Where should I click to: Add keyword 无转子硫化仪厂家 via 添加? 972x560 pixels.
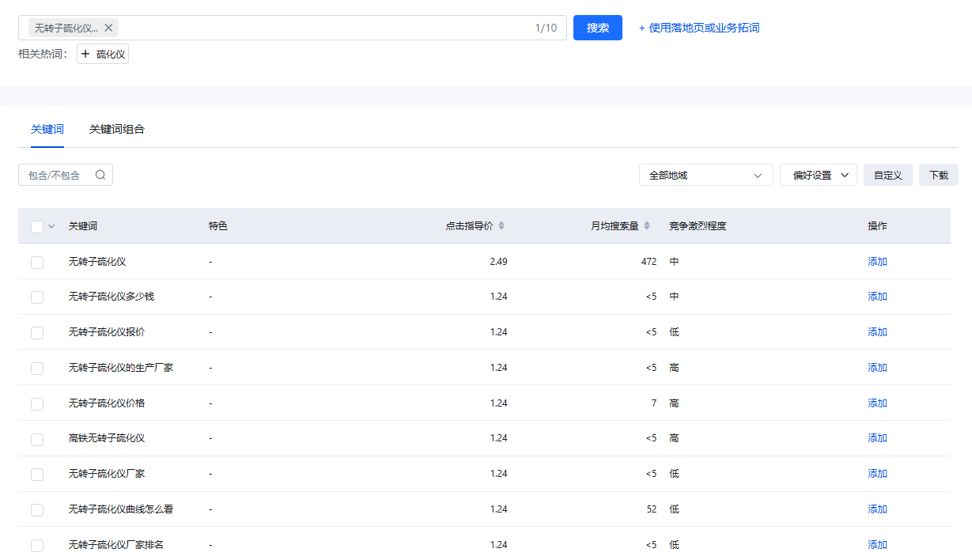(877, 473)
